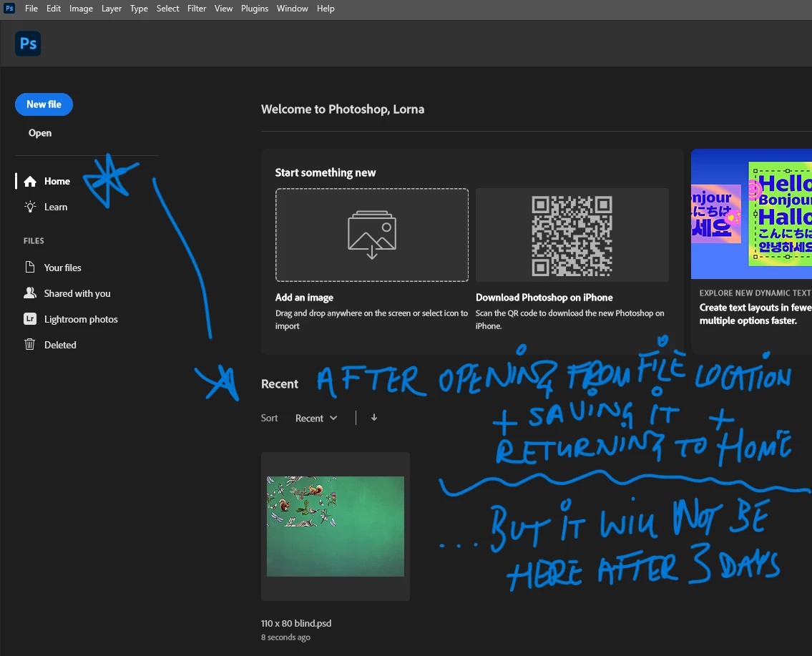This screenshot has height=656, width=812.
Task: Click the QR code image
Action: (x=572, y=235)
